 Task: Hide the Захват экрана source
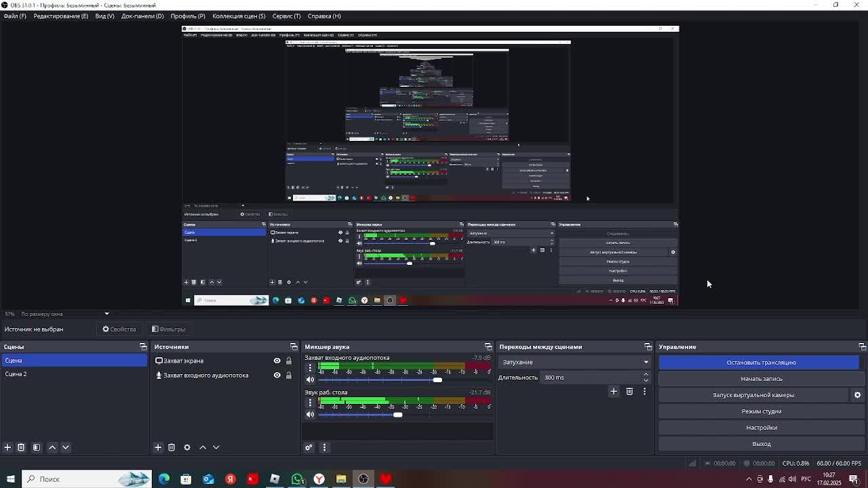tap(277, 361)
